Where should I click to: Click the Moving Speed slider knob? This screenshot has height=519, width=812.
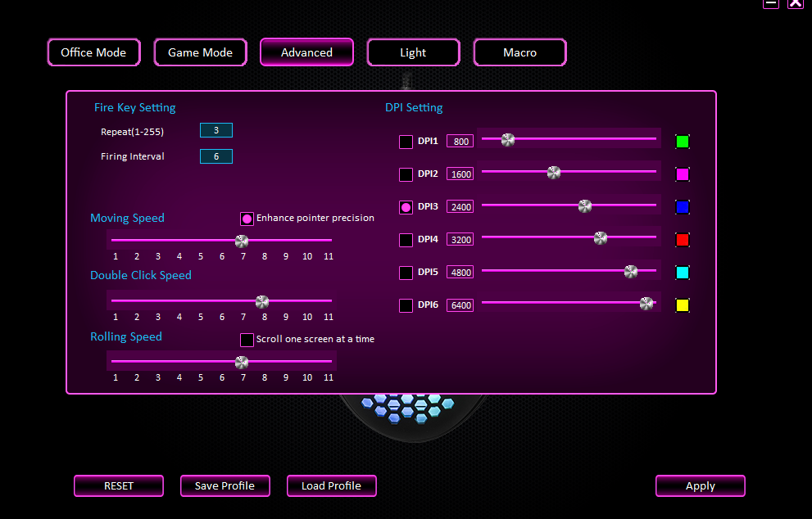[242, 241]
